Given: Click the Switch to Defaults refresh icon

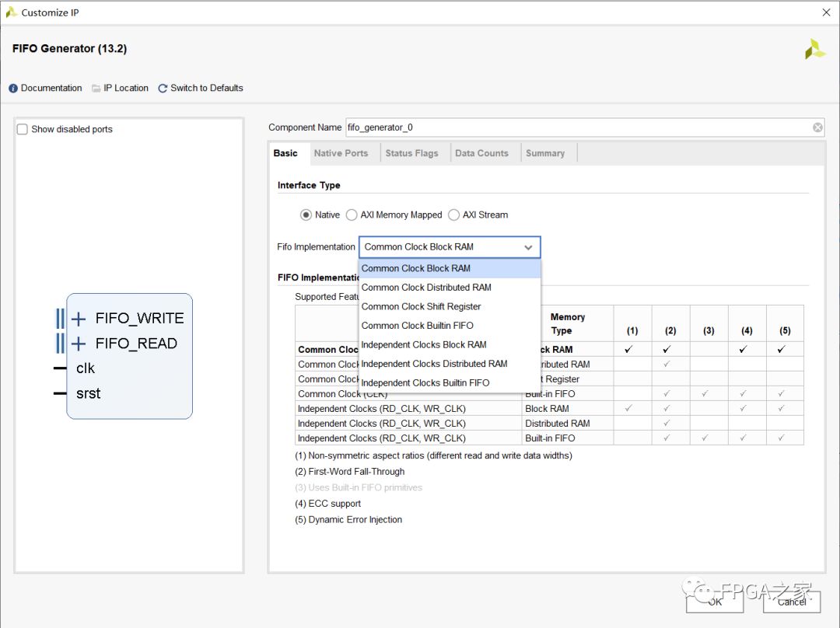Looking at the screenshot, I should [163, 89].
